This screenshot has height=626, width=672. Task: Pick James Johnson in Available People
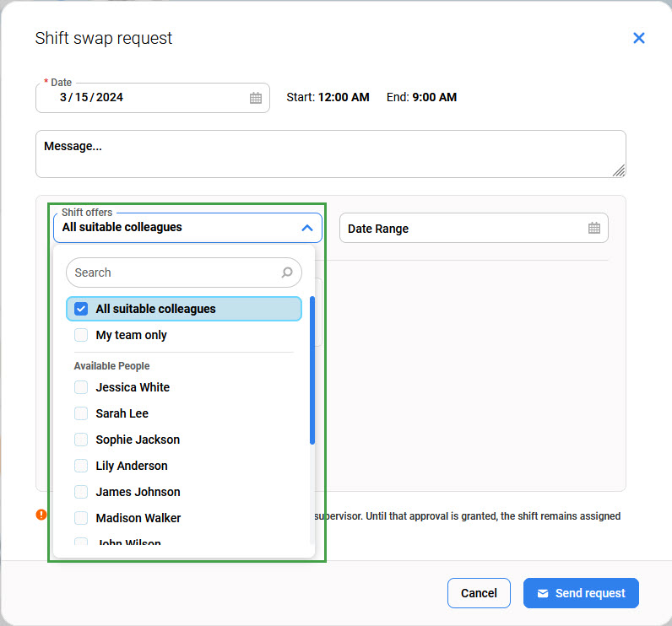click(138, 492)
